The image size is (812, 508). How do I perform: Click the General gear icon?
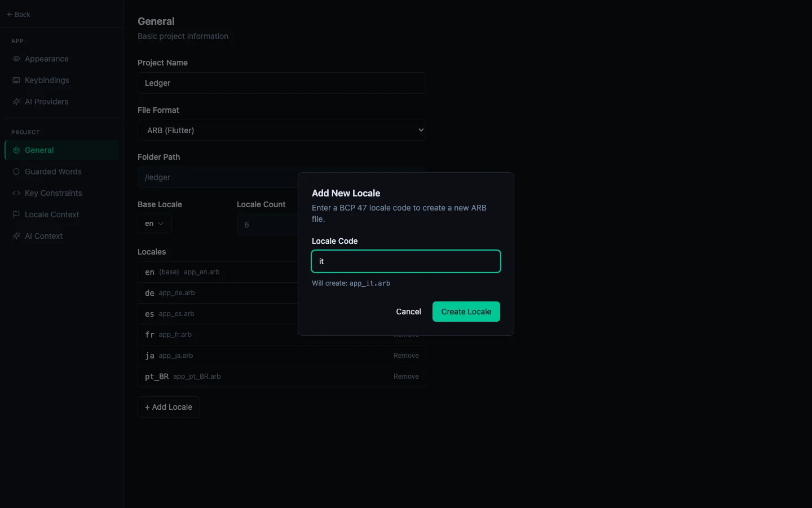coord(16,150)
